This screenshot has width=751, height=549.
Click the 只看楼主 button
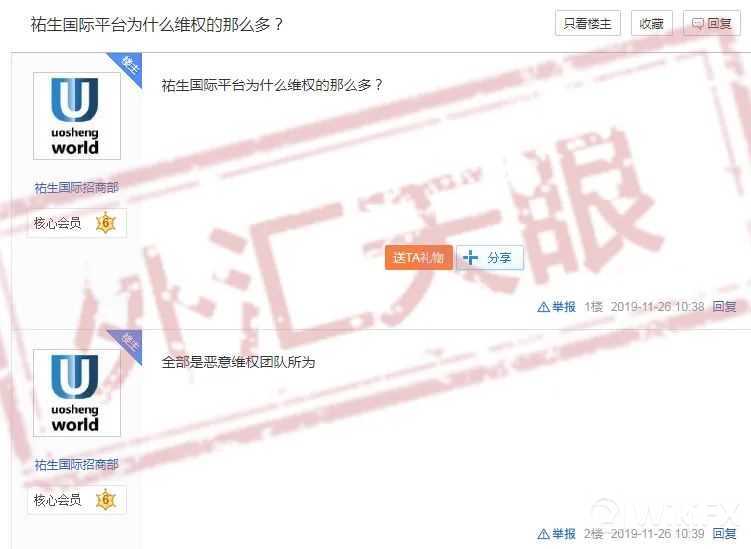(588, 23)
